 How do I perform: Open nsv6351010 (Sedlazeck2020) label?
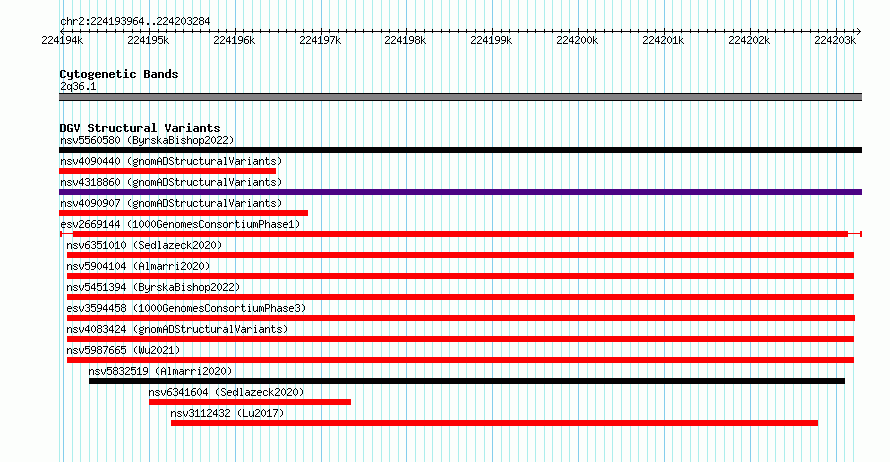[x=144, y=245]
